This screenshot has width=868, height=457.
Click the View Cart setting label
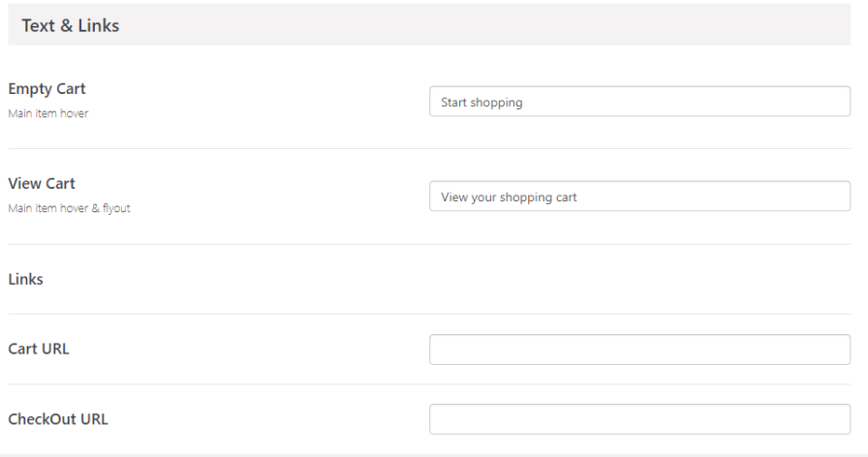[x=42, y=184]
